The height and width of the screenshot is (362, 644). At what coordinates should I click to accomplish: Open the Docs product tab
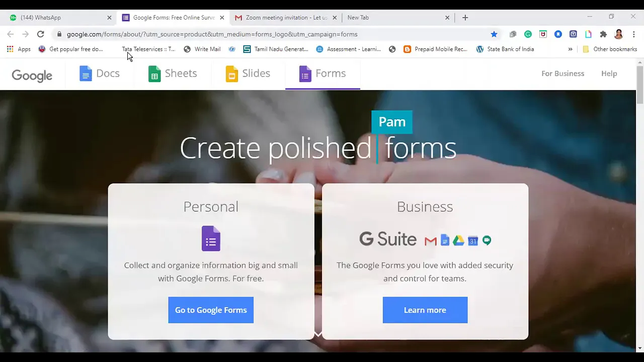pos(100,73)
